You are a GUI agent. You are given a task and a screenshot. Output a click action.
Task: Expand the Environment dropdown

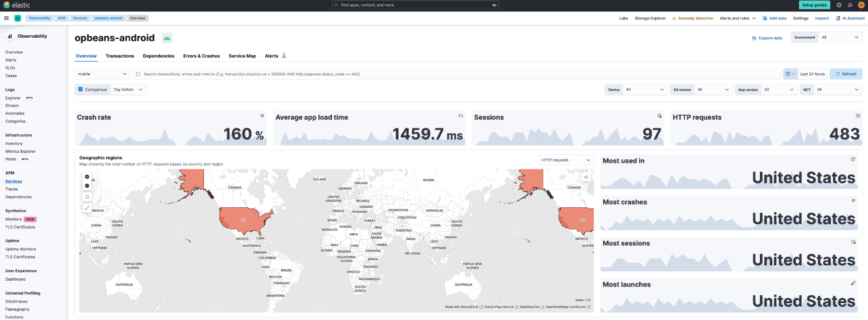pyautogui.click(x=840, y=37)
